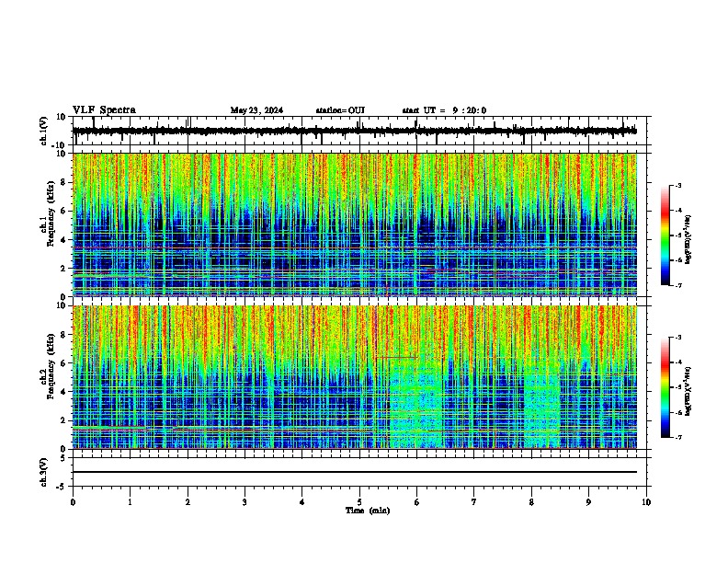Click the "ch.1(V)" waveform axis label
The width and height of the screenshot is (728, 563).
[x=44, y=131]
